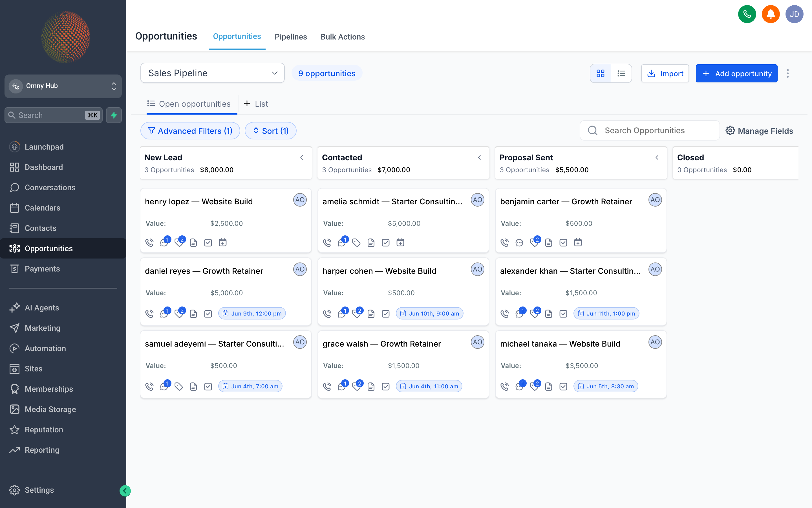The width and height of the screenshot is (812, 508).
Task: Switch to the Bulk Actions tab
Action: click(x=343, y=37)
